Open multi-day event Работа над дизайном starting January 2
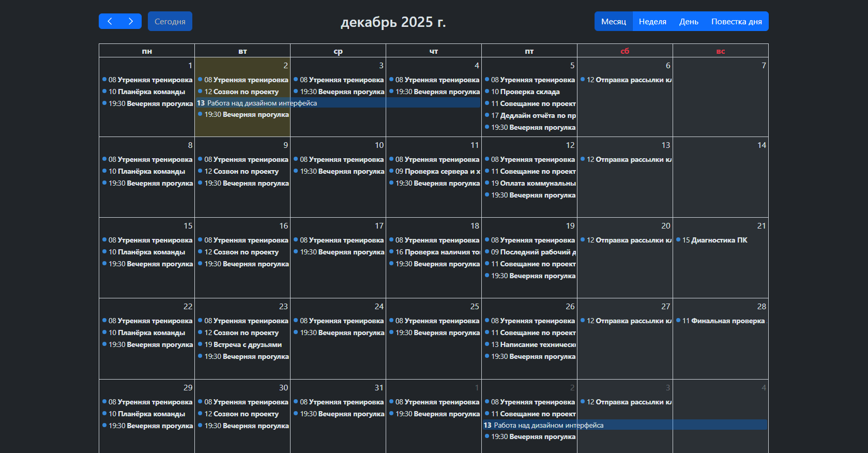 click(x=625, y=425)
